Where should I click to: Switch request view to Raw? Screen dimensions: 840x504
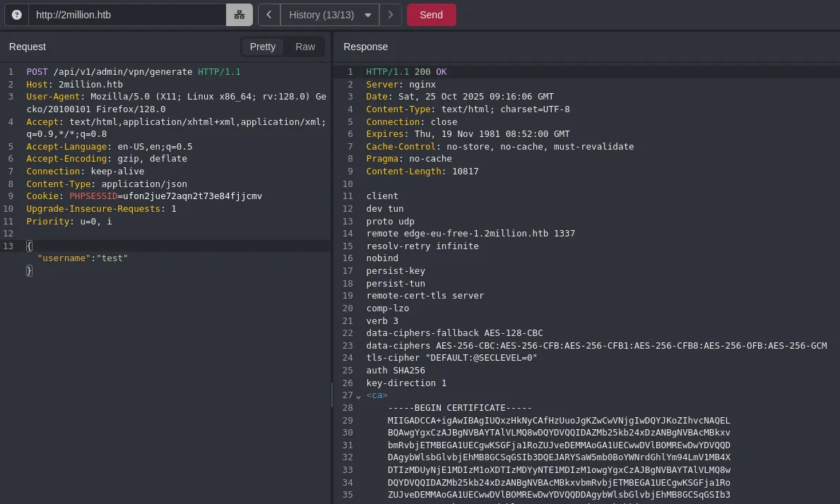(305, 47)
